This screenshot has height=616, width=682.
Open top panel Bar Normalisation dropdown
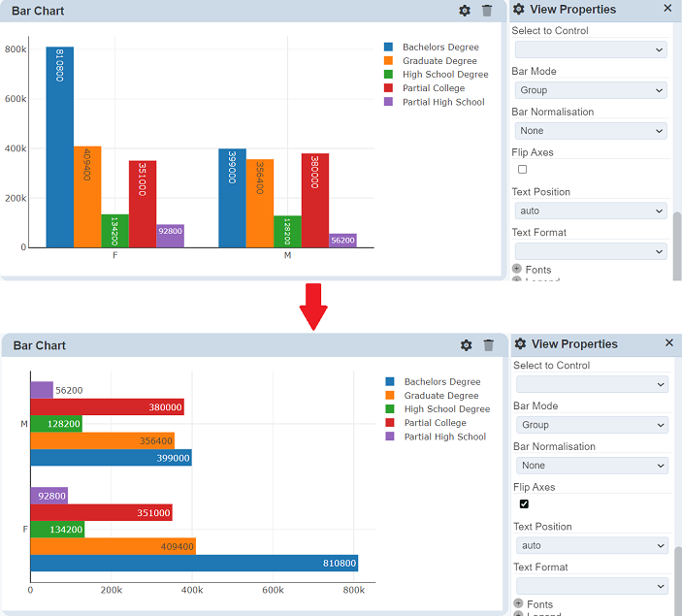pyautogui.click(x=591, y=131)
